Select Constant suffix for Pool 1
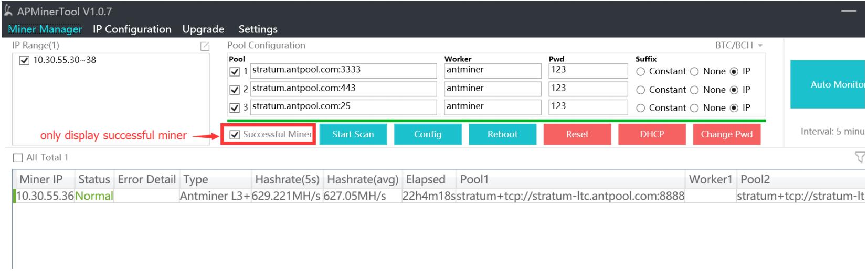868x271 pixels. [641, 72]
